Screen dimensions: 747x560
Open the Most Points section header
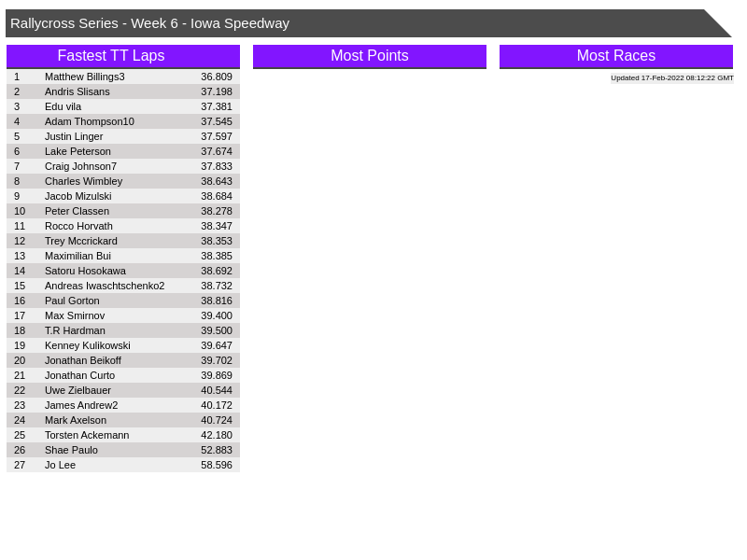click(370, 56)
